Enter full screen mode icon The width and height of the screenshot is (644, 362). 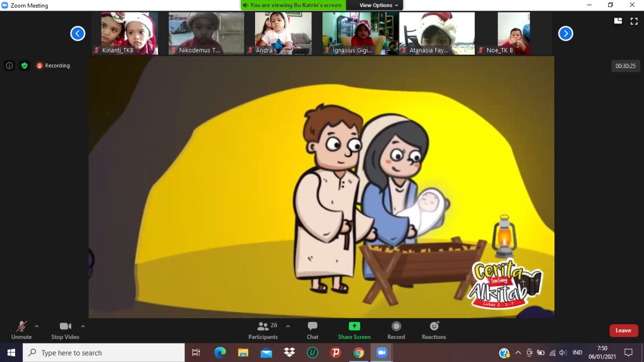pyautogui.click(x=634, y=21)
